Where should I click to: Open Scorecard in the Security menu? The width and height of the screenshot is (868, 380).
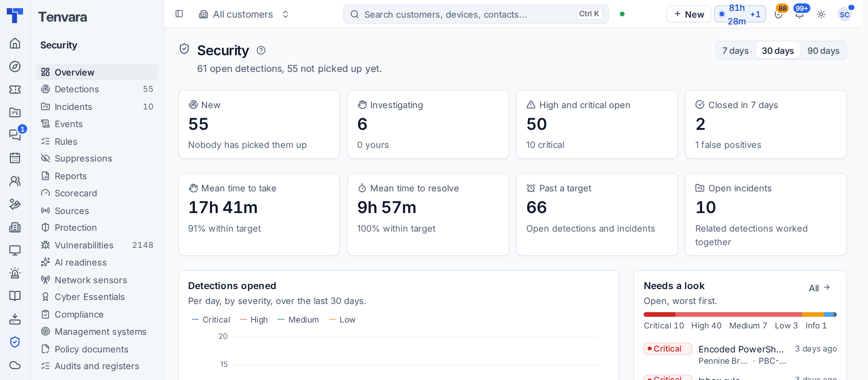tap(97, 193)
